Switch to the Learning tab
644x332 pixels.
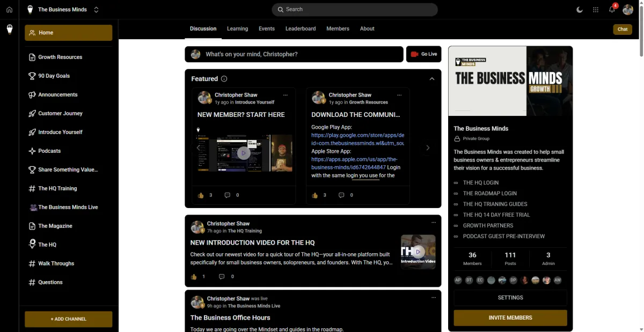coord(237,28)
